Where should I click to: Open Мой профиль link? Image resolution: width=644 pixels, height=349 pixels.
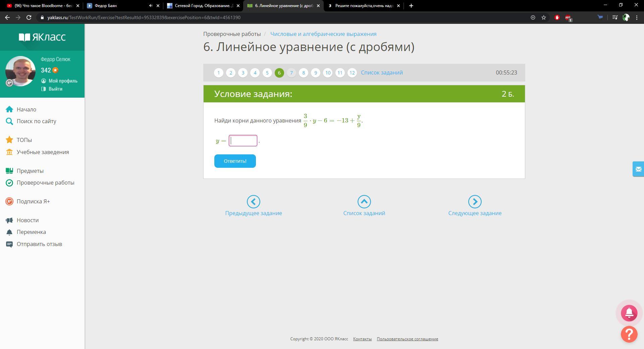coord(63,81)
